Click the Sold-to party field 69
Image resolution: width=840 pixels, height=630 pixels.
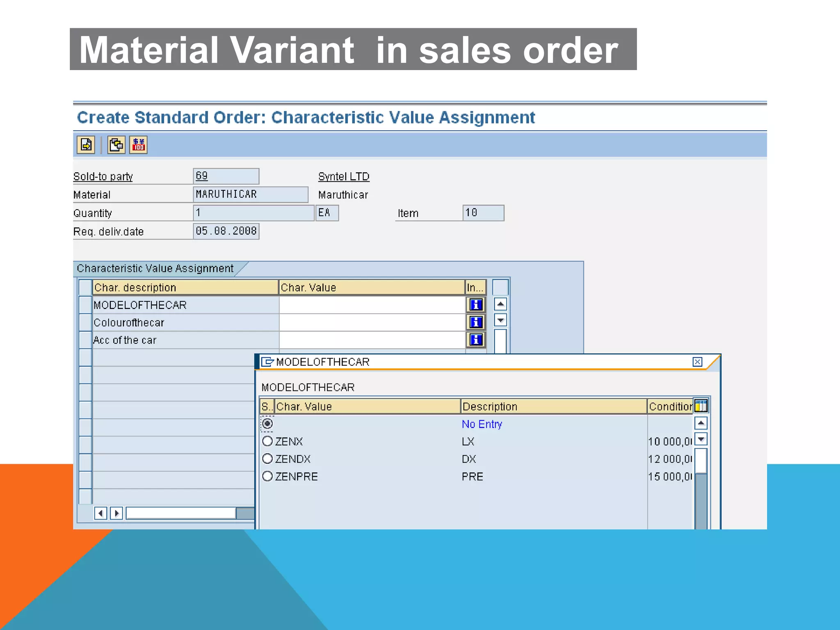pyautogui.click(x=226, y=176)
